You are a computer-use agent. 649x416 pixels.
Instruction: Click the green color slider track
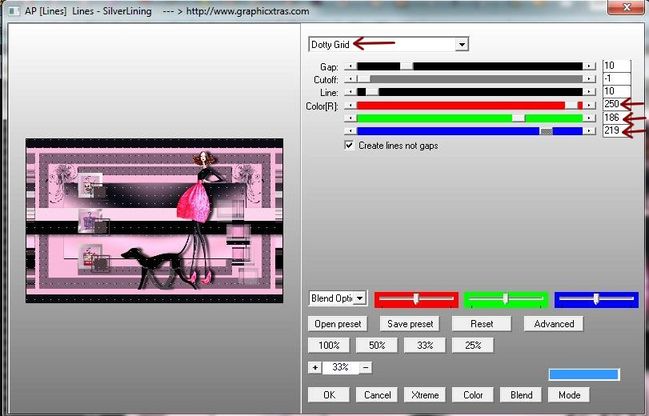[470, 118]
